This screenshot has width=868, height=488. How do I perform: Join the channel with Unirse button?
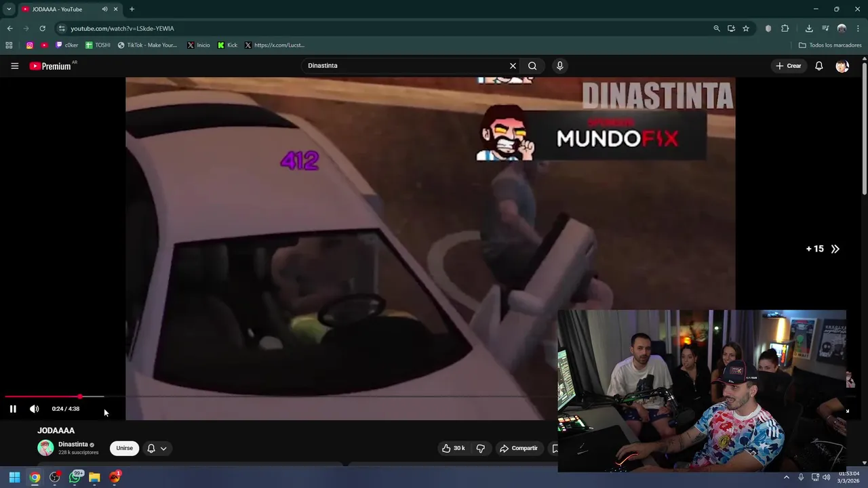pyautogui.click(x=124, y=448)
